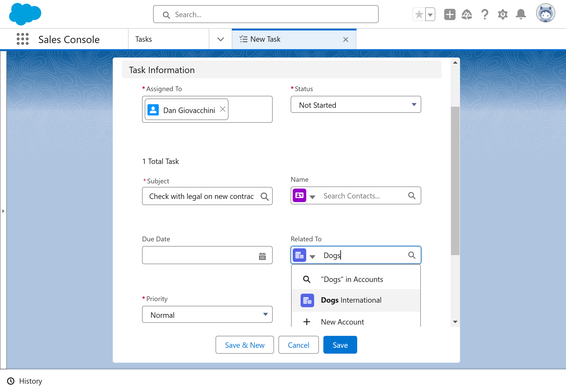The width and height of the screenshot is (566, 392).
Task: Click search icon in Related To field
Action: pos(412,256)
